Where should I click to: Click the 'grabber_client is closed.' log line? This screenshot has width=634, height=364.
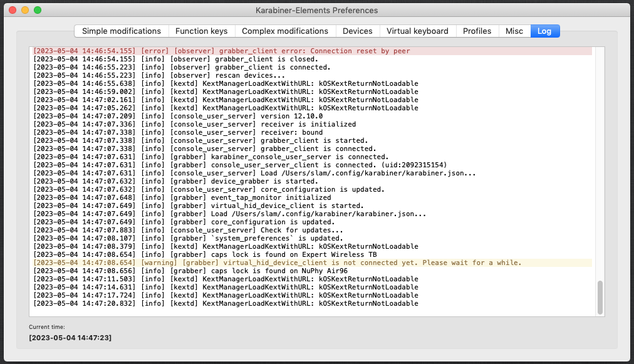[x=176, y=59]
